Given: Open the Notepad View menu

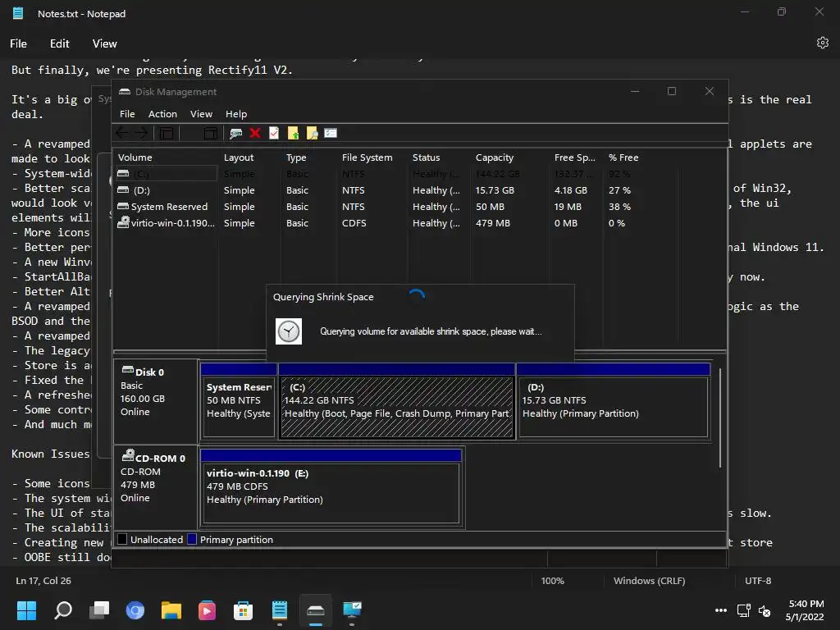Looking at the screenshot, I should (104, 43).
